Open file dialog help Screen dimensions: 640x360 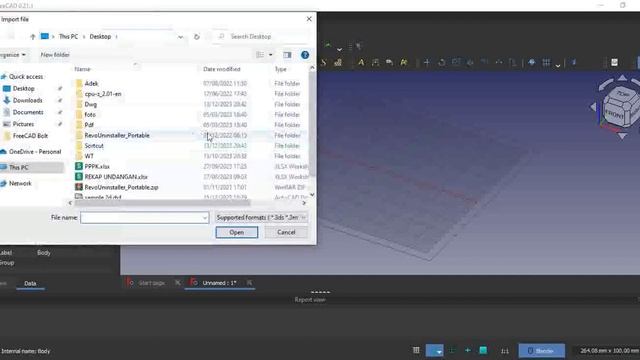pos(305,55)
